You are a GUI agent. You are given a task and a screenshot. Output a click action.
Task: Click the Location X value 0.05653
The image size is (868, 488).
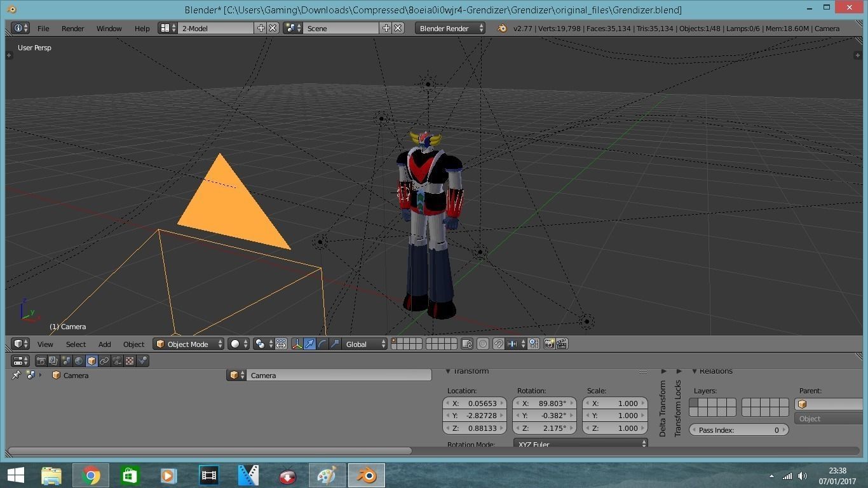tap(475, 403)
